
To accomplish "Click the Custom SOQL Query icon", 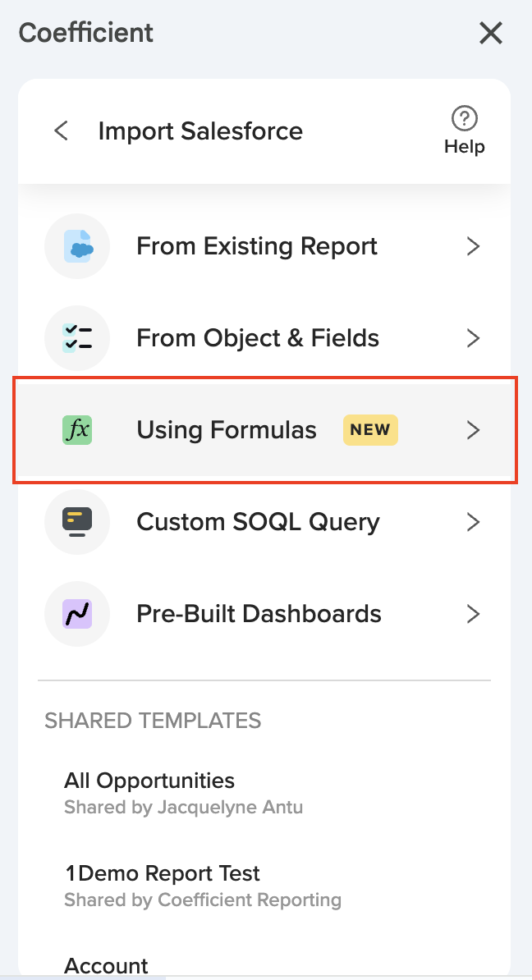I will coord(78,522).
